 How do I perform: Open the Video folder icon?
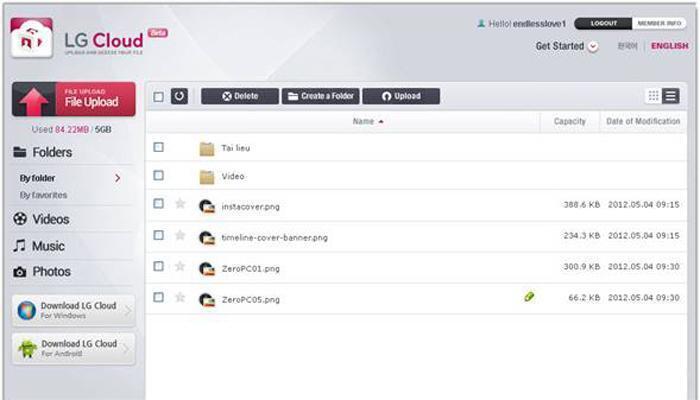207,177
